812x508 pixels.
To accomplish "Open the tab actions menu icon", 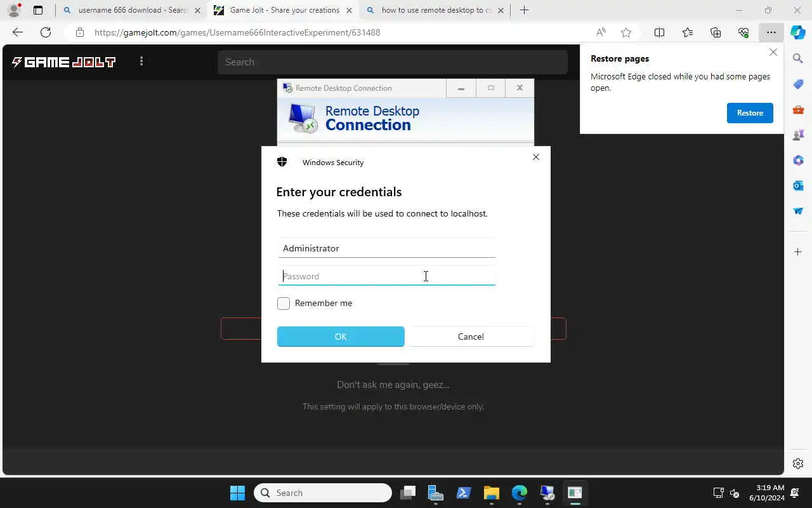I will [x=38, y=10].
